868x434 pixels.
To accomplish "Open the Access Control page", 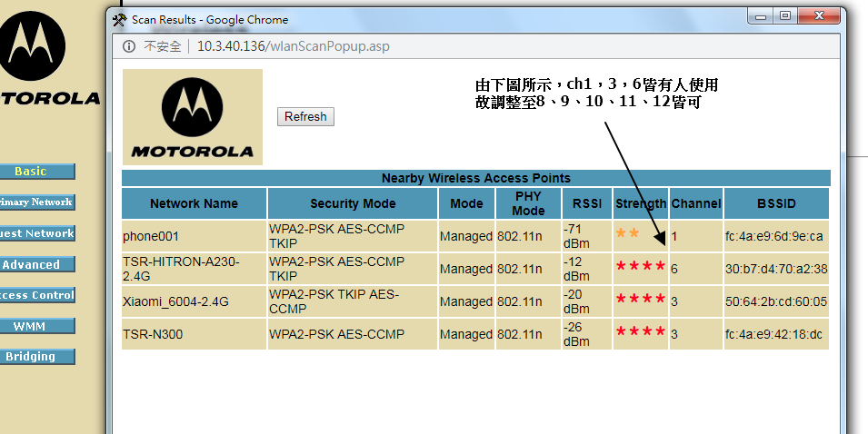I will pyautogui.click(x=36, y=295).
